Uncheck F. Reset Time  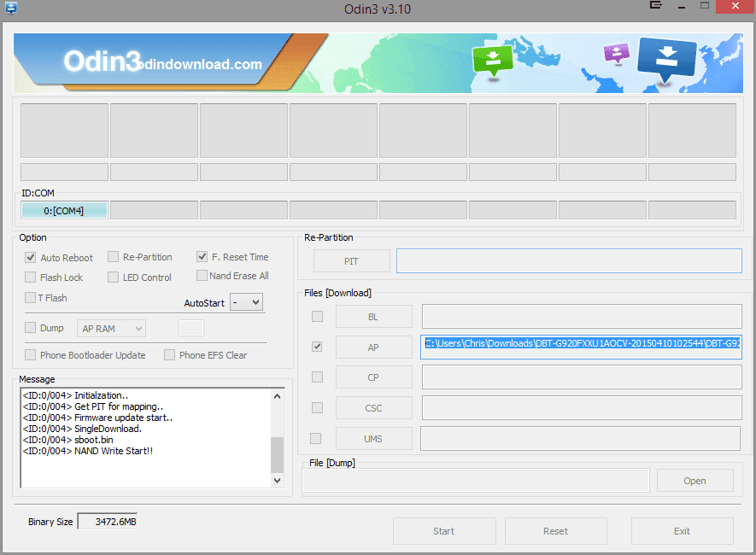coord(202,257)
